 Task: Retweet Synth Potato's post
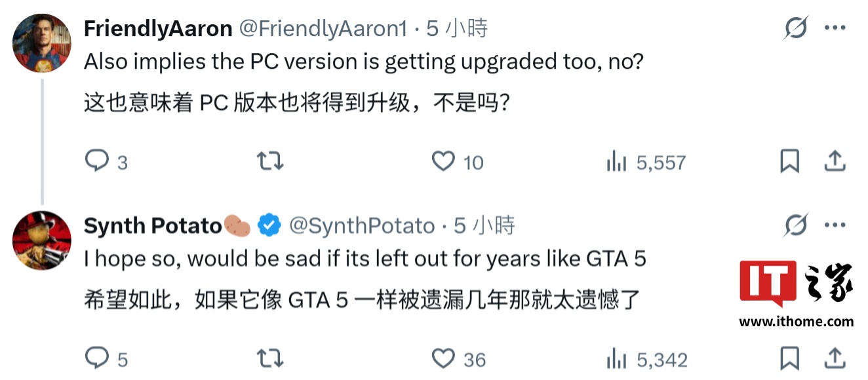click(270, 358)
